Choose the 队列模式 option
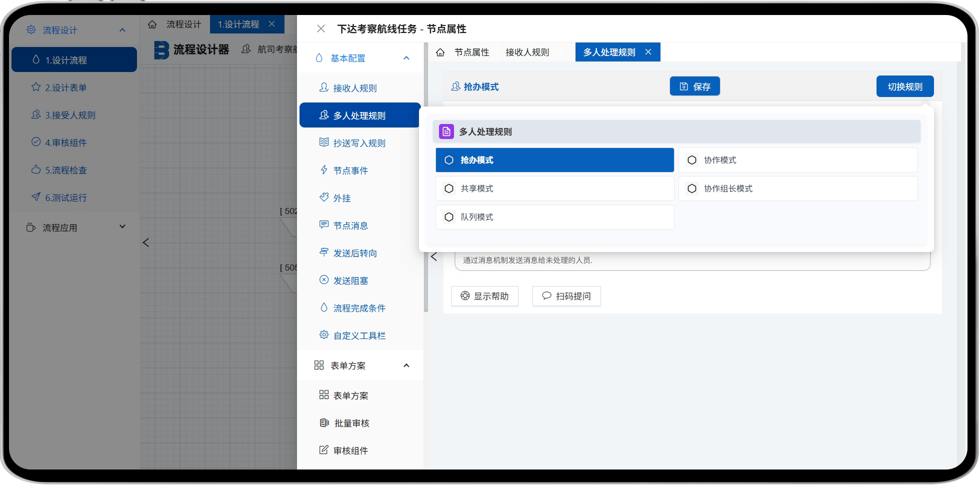980x485 pixels. [x=554, y=217]
